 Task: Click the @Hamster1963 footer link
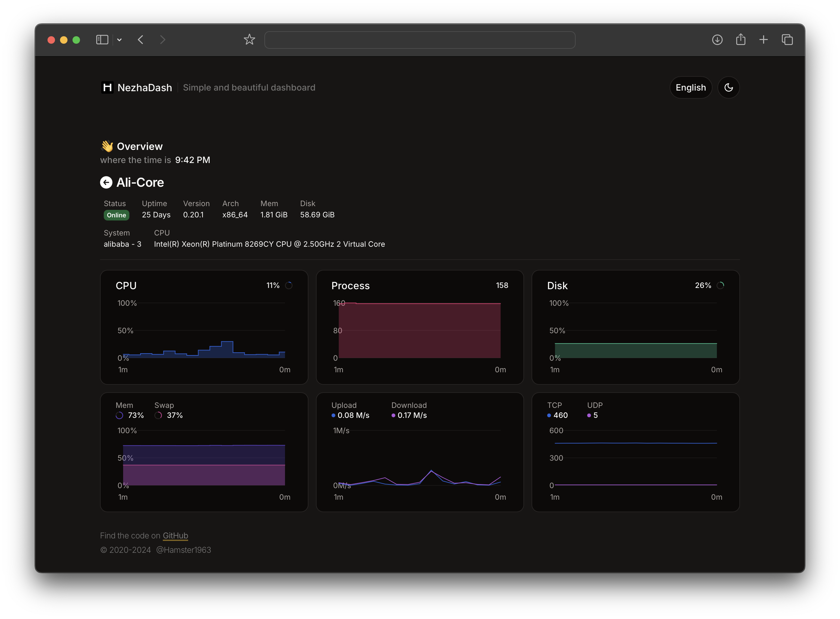coord(183,550)
